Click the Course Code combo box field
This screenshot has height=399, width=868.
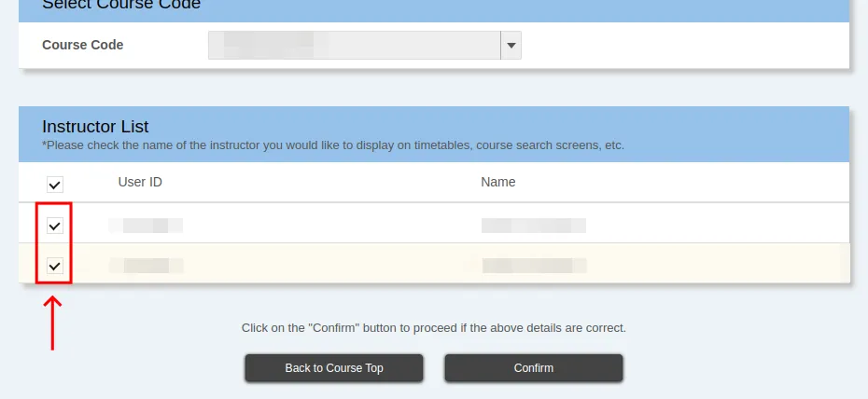click(355, 45)
